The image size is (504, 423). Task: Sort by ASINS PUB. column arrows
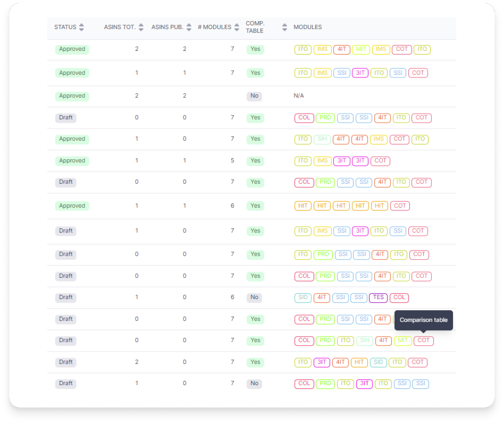pos(189,27)
